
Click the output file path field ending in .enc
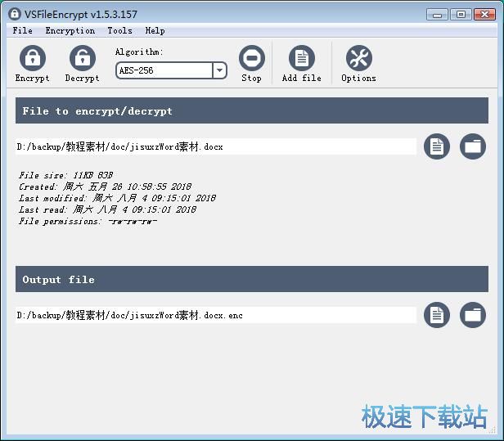[216, 315]
